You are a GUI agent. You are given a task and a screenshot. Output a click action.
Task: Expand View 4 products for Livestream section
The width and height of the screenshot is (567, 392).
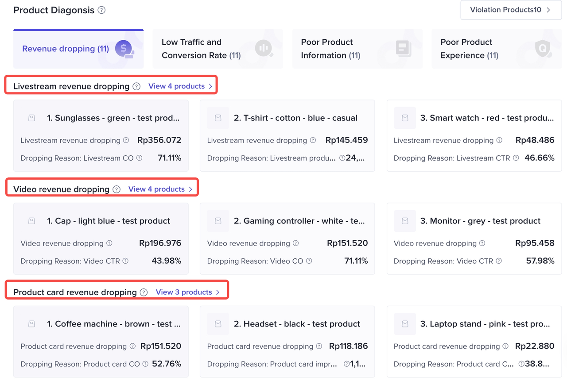180,86
